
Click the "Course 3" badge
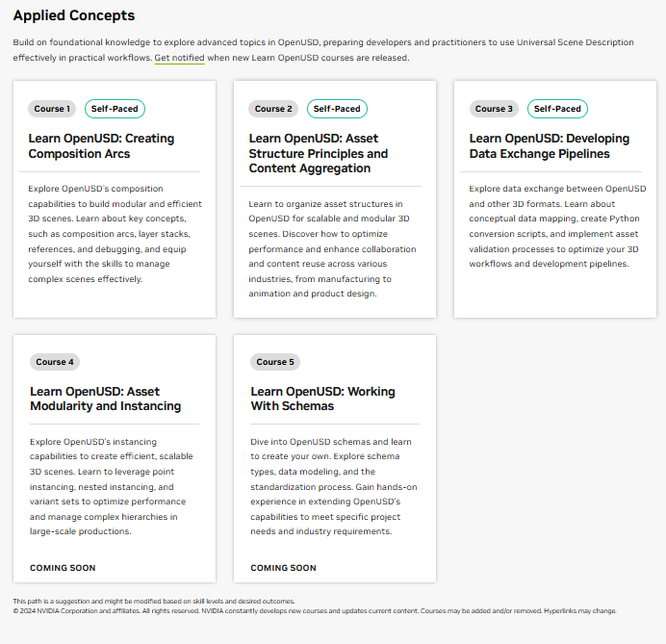pos(494,109)
